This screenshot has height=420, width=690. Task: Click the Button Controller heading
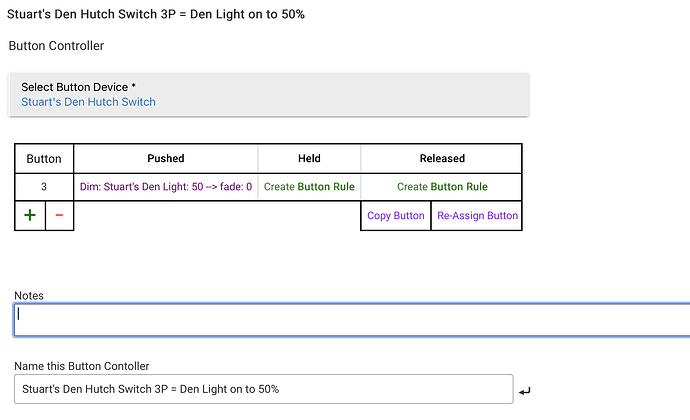[x=56, y=46]
